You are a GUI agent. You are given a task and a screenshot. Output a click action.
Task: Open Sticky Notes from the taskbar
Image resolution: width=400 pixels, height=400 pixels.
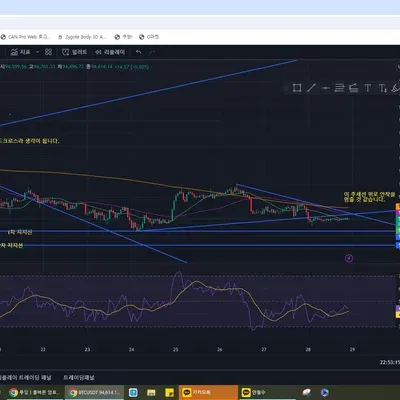click(x=169, y=393)
